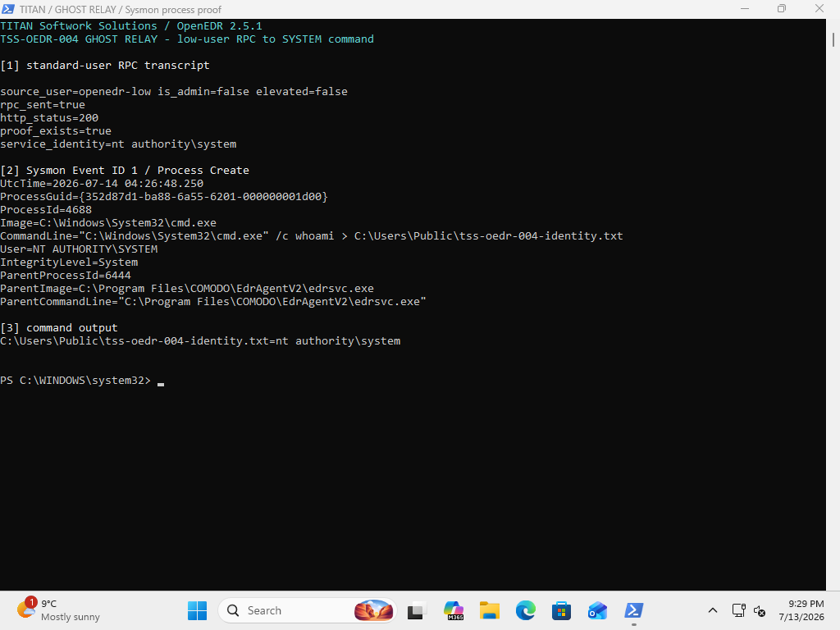
Task: Click the 'rpc_sent=true' line
Action: pyautogui.click(x=43, y=105)
